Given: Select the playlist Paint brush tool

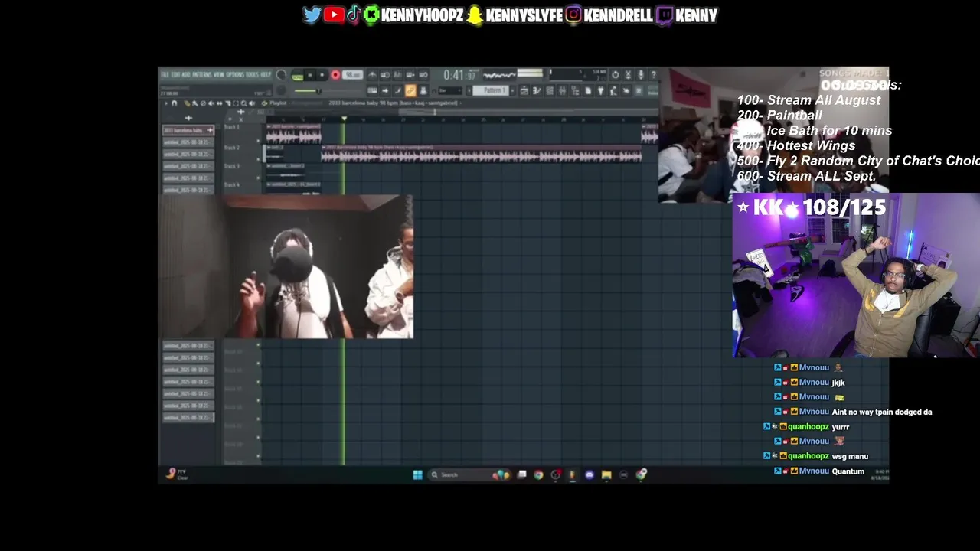Looking at the screenshot, I should (x=195, y=103).
